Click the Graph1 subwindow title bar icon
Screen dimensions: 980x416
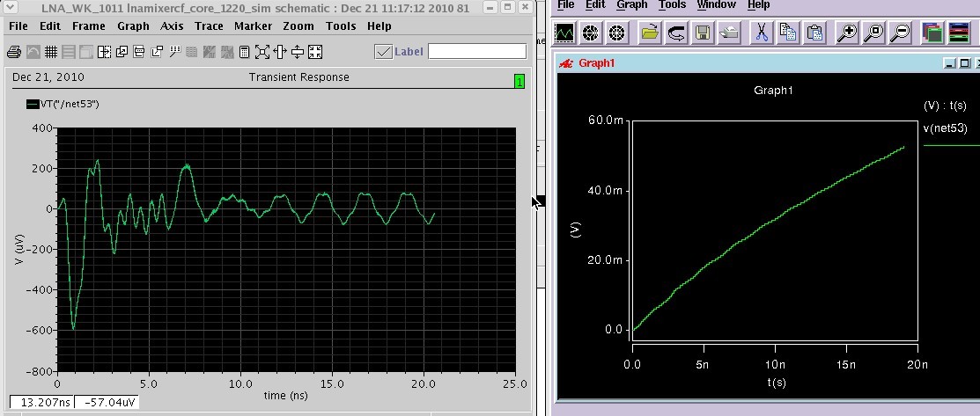(566, 63)
